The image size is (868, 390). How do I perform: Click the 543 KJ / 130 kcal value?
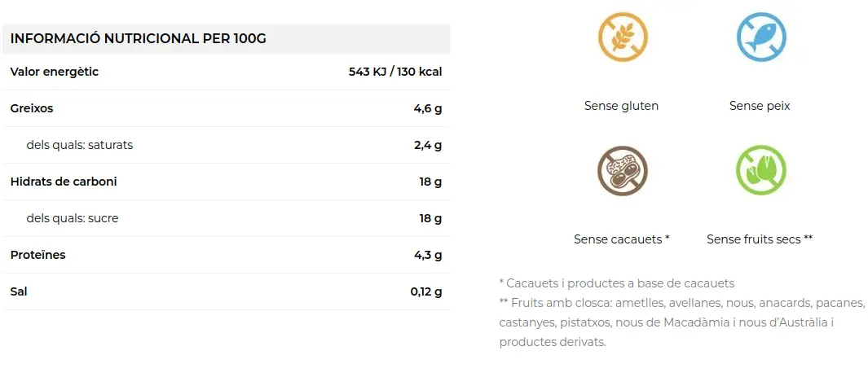click(x=395, y=72)
